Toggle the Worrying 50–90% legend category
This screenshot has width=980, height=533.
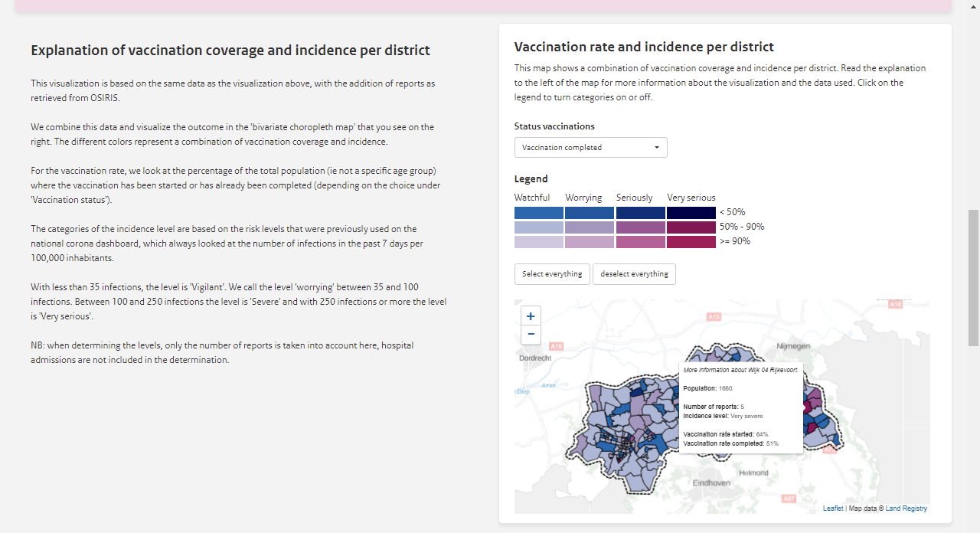pyautogui.click(x=589, y=227)
